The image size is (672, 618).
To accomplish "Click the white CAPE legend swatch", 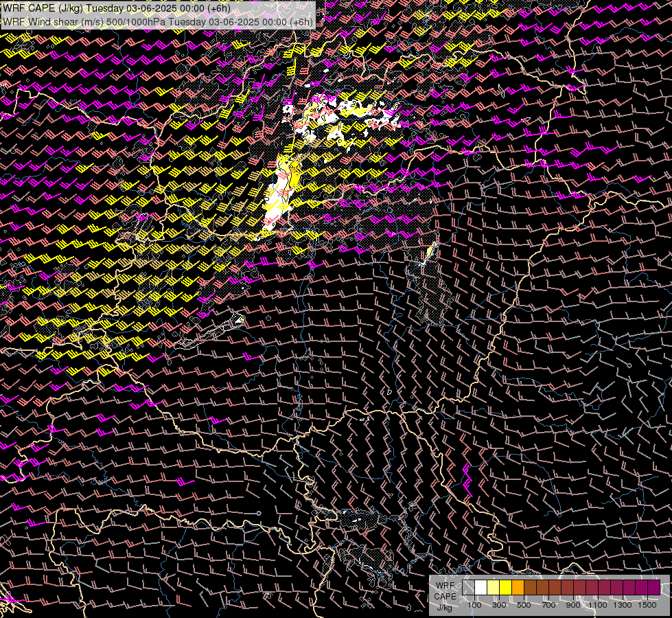I will tap(481, 587).
